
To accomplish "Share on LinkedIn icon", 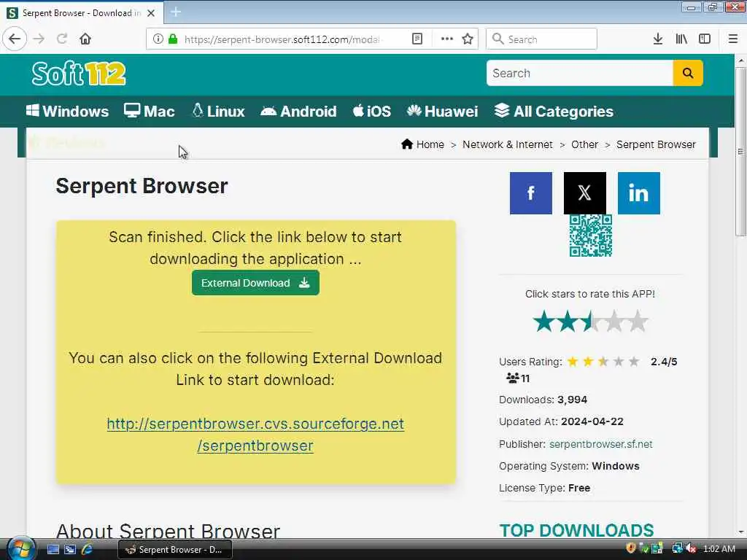I will 639,192.
